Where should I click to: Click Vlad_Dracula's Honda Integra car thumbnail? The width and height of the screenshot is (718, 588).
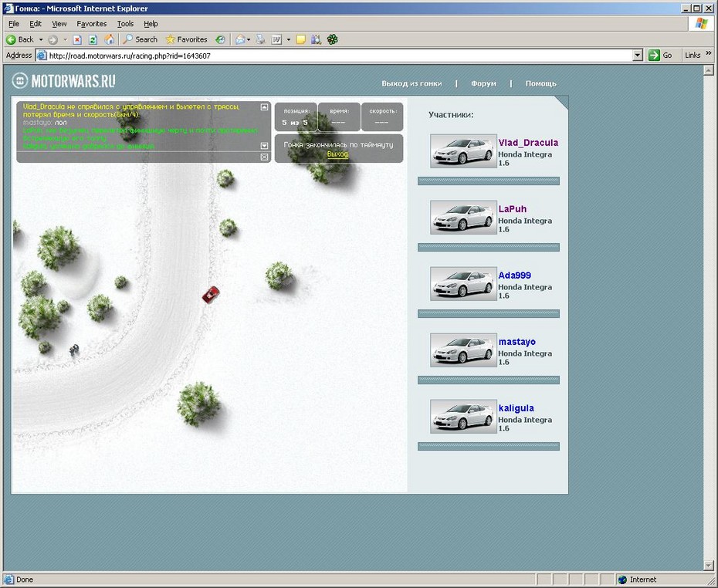(x=463, y=151)
